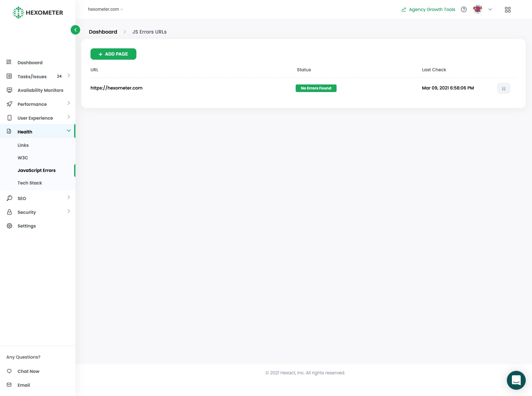This screenshot has width=532, height=396.
Task: Click the Chat Now link
Action: coord(28,371)
